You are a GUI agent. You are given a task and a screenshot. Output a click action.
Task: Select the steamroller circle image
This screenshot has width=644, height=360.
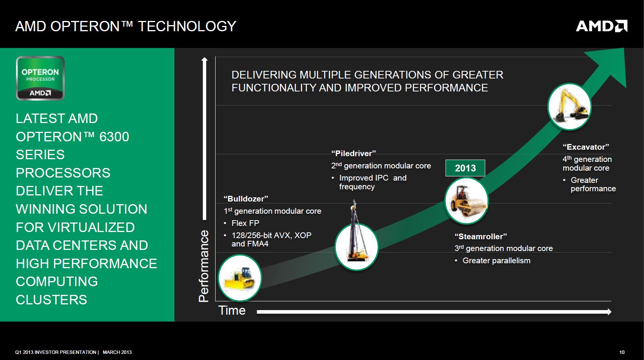[x=467, y=201]
